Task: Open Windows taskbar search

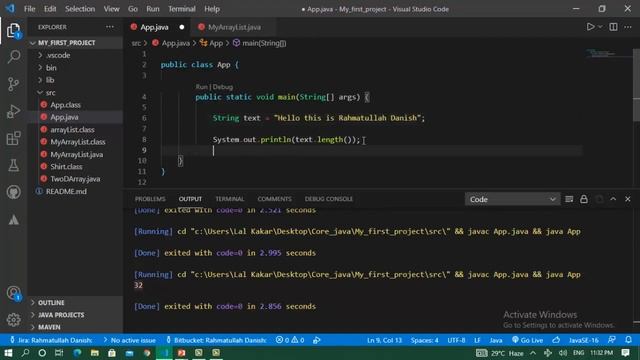Action: [25, 353]
